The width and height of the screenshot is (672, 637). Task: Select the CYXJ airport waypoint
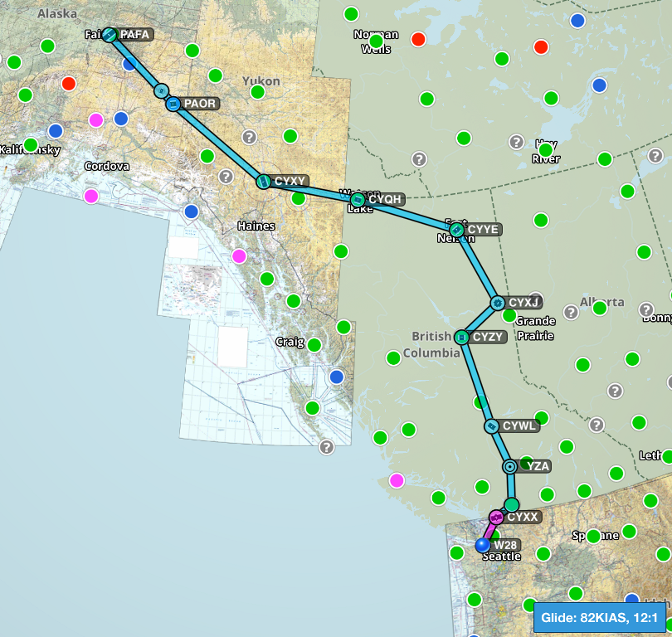[497, 303]
